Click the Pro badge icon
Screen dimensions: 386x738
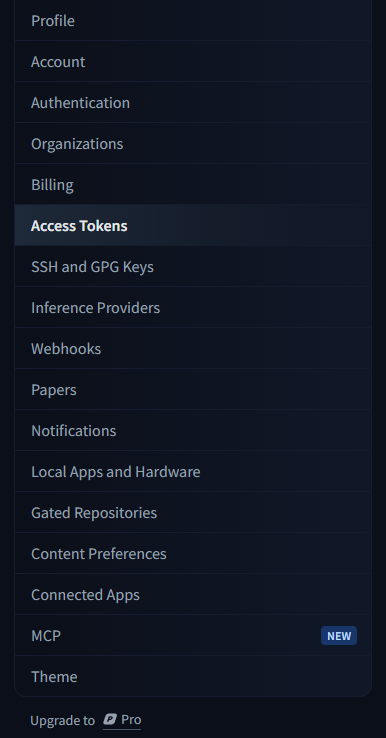(110, 720)
